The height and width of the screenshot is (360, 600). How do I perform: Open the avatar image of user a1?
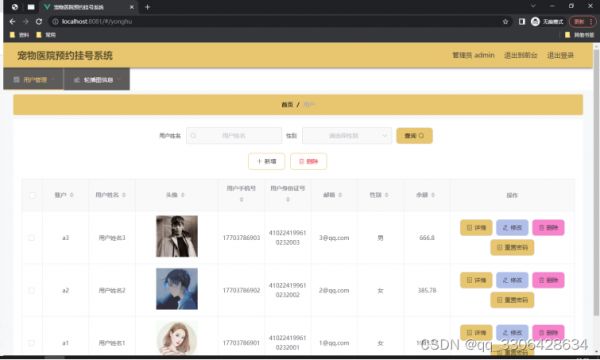point(177,338)
